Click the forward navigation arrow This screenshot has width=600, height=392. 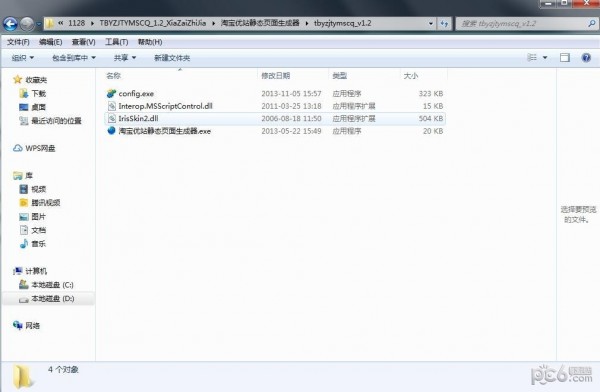click(x=27, y=24)
